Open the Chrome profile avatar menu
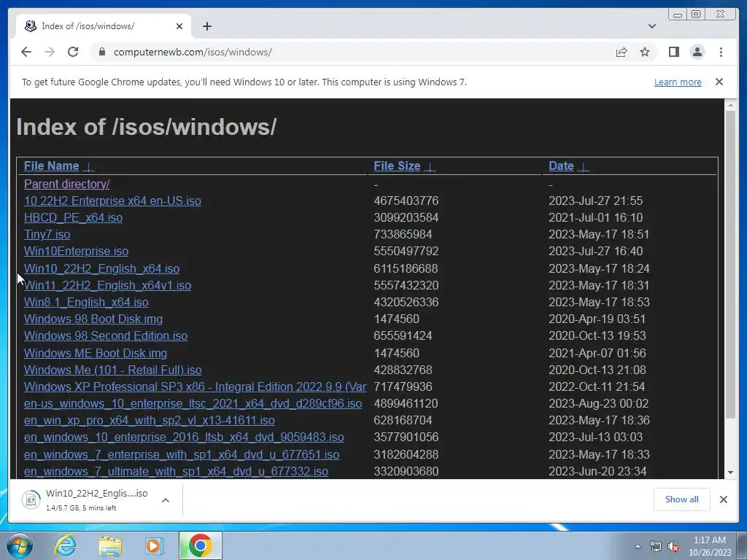Viewport: 747px width, 560px height. coord(697,52)
